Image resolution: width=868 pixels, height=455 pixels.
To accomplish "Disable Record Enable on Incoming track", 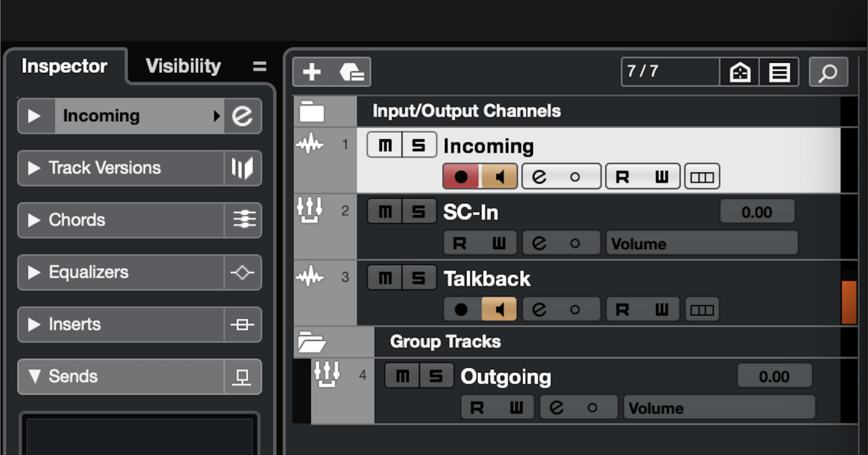I will click(461, 177).
